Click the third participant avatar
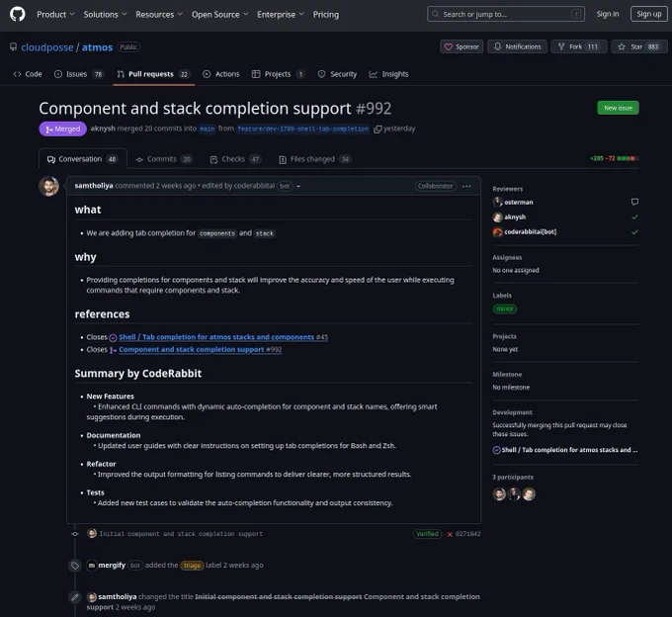Image resolution: width=672 pixels, height=617 pixels. click(x=529, y=494)
